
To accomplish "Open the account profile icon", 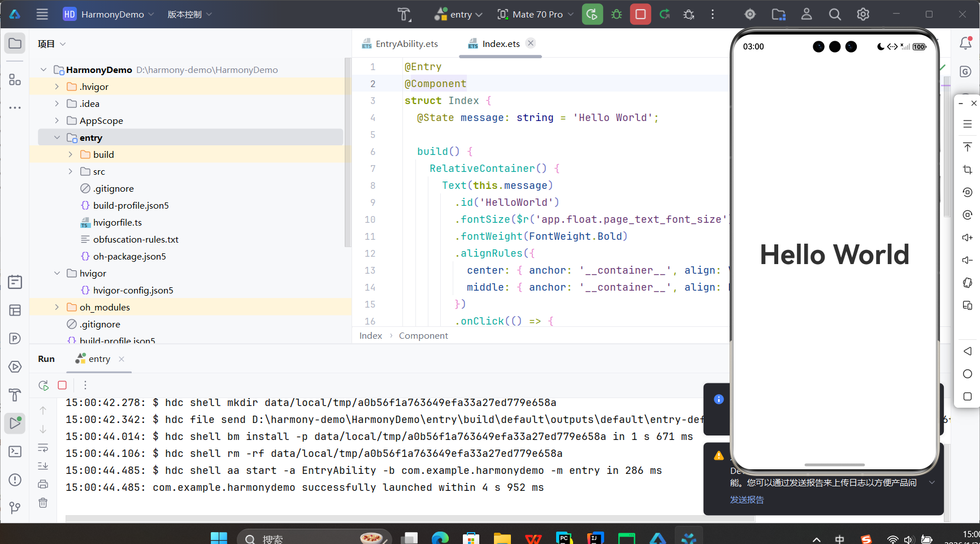I will 806,14.
